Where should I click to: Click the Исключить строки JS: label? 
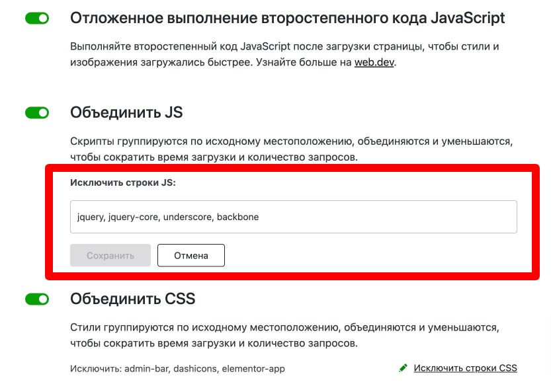pyautogui.click(x=122, y=182)
